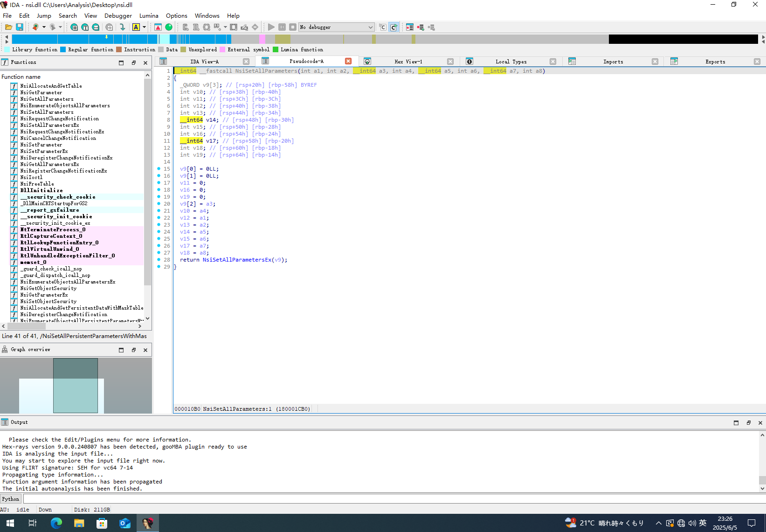
Task: Click the IDA icon in the taskbar
Action: 147,523
